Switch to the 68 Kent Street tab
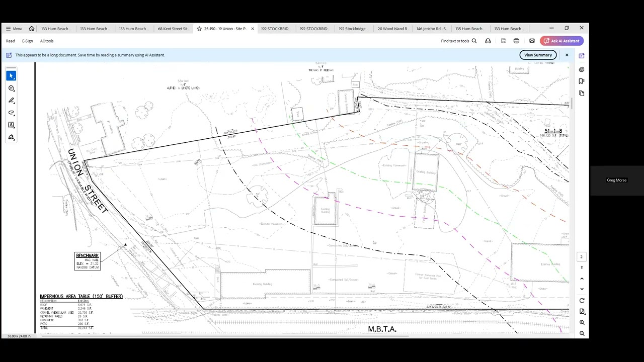This screenshot has height=362, width=644. pyautogui.click(x=174, y=29)
